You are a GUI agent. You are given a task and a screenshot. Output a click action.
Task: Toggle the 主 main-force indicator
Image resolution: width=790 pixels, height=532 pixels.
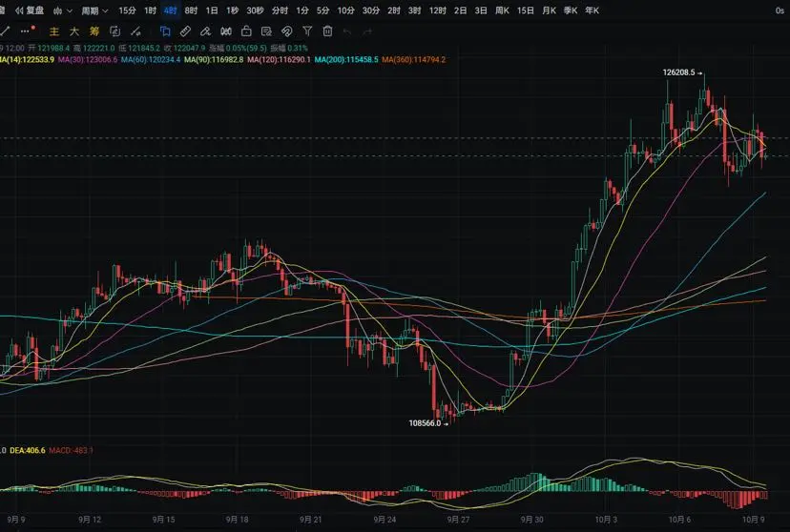[x=54, y=31]
